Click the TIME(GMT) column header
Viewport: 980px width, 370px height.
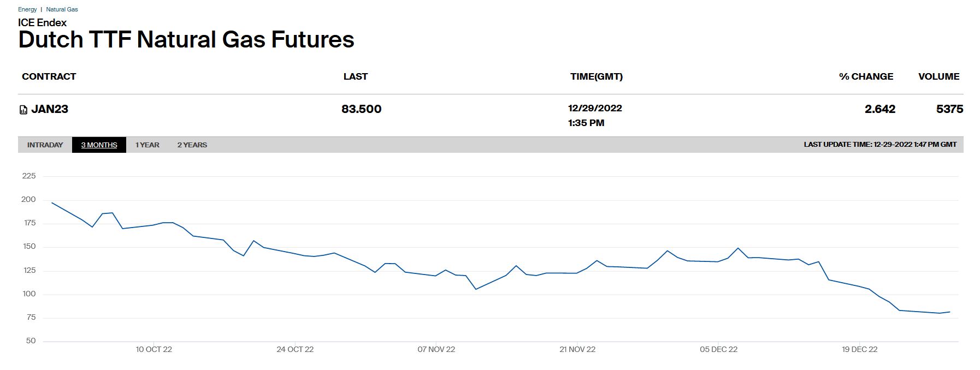(596, 76)
